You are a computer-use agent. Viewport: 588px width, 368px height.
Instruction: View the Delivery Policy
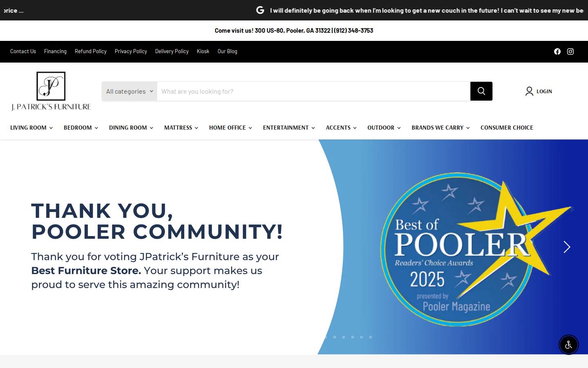click(x=172, y=52)
